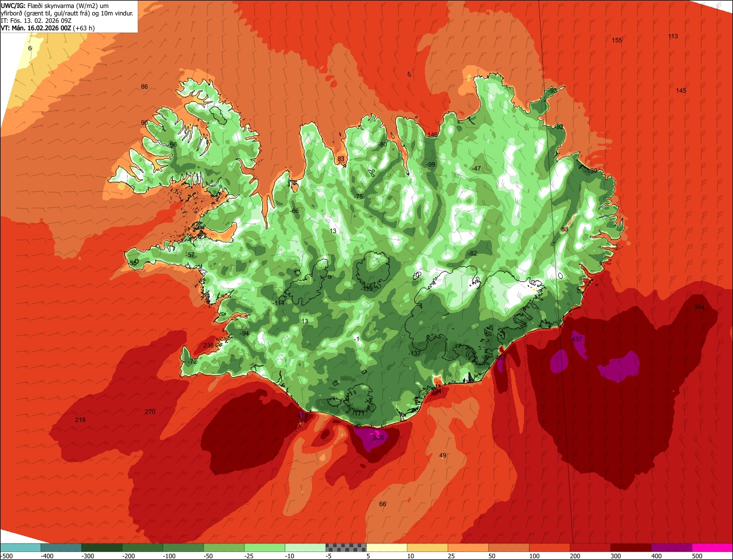Click the map value 354

coord(699,307)
